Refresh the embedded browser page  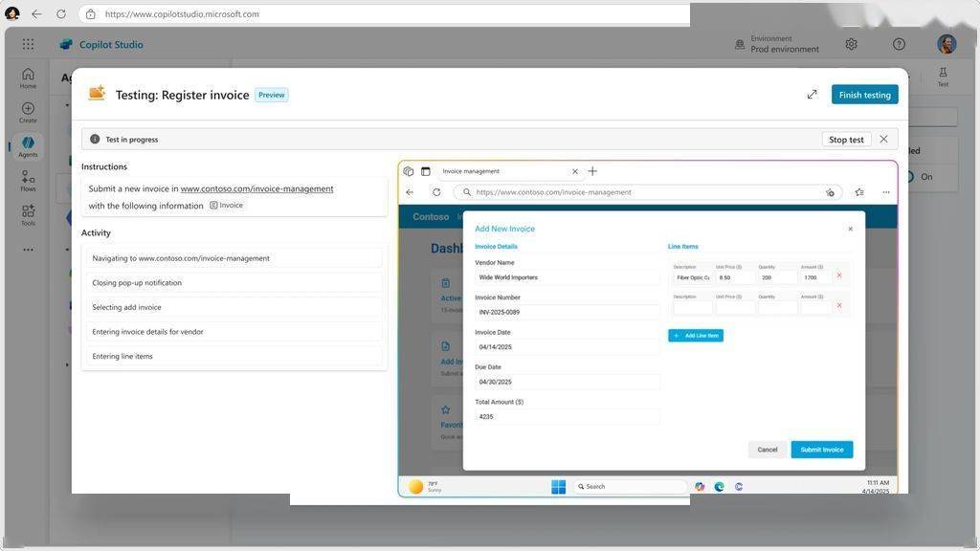coord(436,192)
